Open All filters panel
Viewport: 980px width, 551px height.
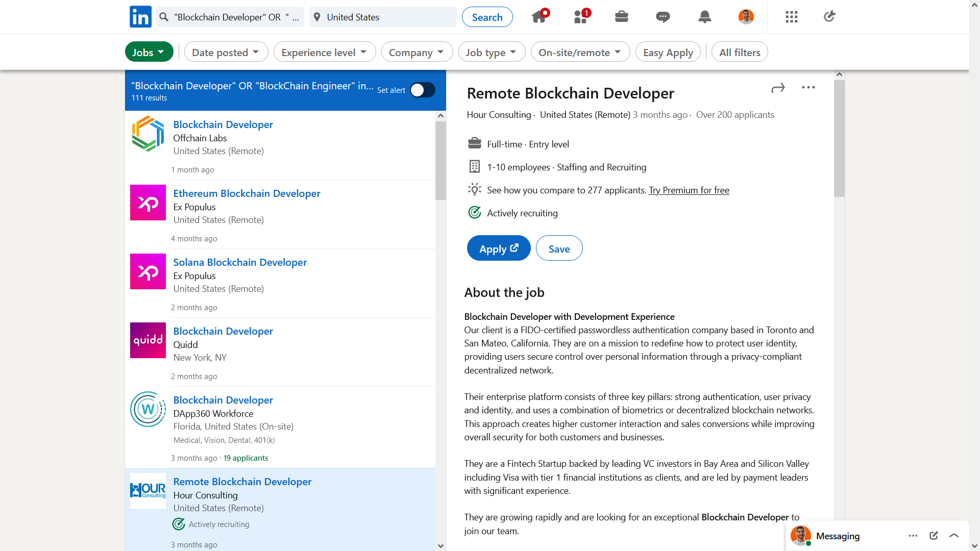click(x=740, y=52)
